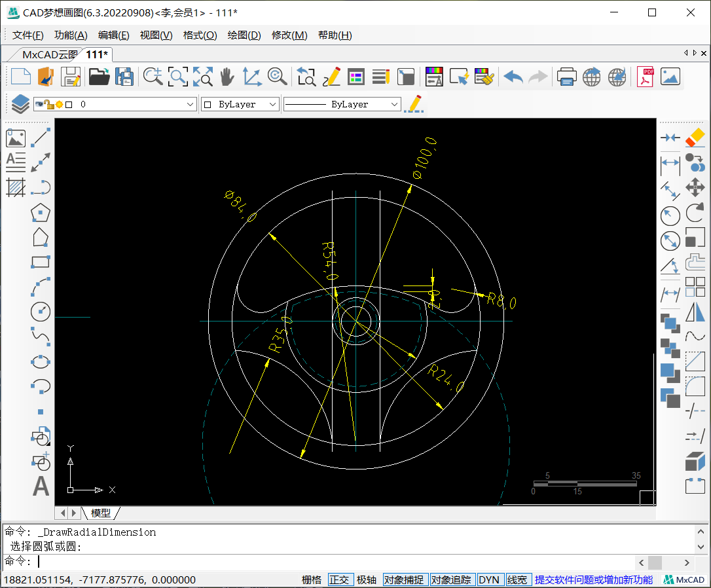Toggle layer 0 lock icon
This screenshot has height=588, width=711.
point(49,104)
